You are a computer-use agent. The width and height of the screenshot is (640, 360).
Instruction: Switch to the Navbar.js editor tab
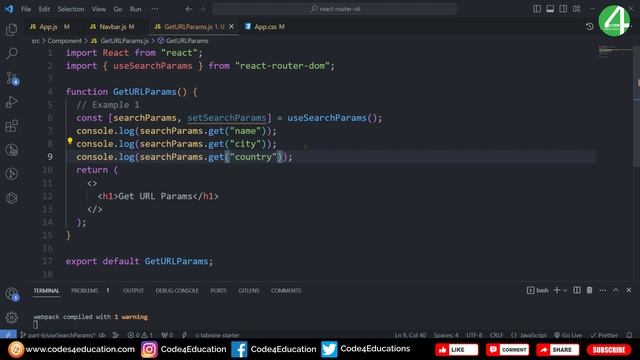112,27
